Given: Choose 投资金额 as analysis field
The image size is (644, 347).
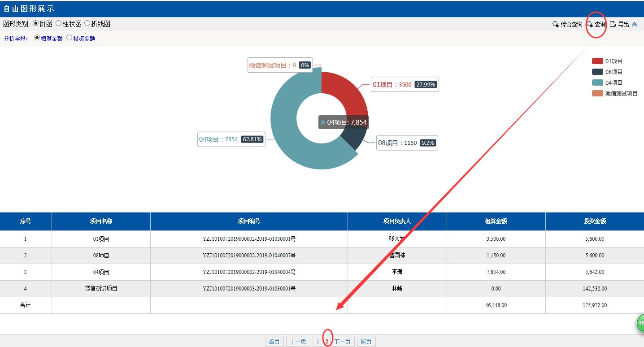Looking at the screenshot, I should coord(70,38).
